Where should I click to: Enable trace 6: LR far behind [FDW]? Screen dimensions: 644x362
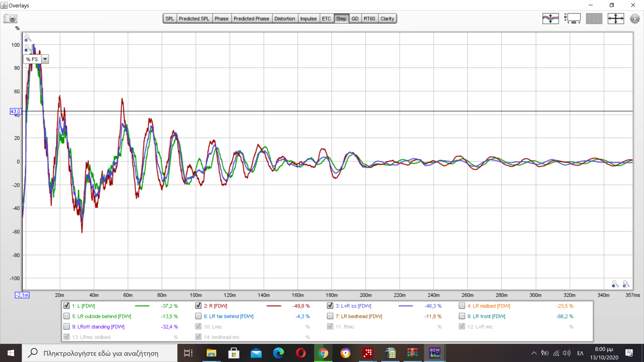[x=198, y=316]
